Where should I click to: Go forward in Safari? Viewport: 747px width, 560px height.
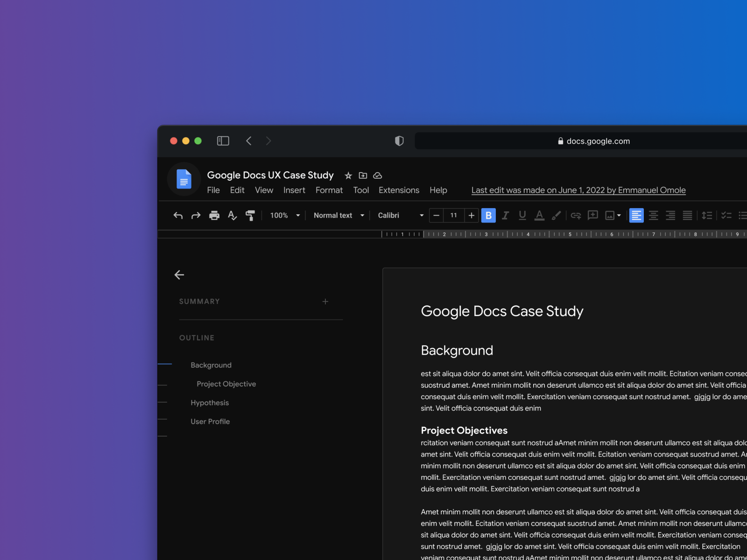coord(268,141)
